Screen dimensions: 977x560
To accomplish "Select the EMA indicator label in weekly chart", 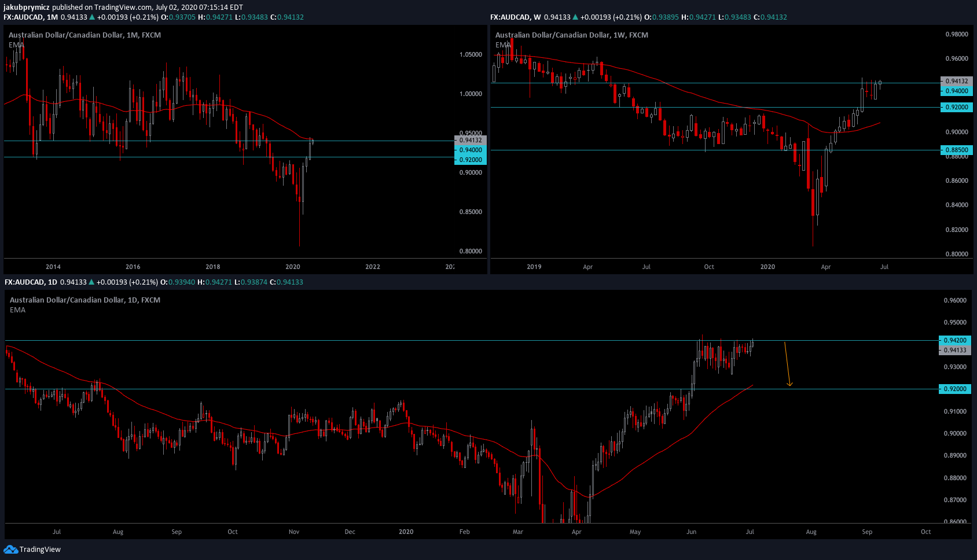I will coord(503,45).
